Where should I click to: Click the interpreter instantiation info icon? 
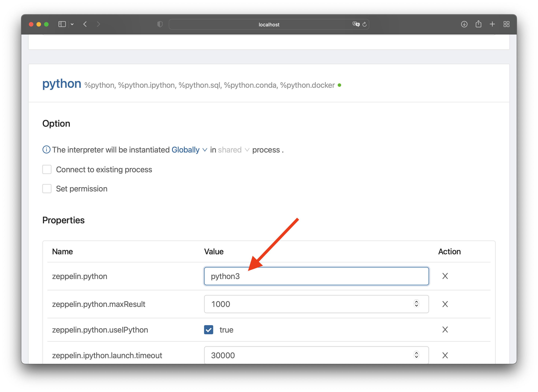pyautogui.click(x=46, y=149)
